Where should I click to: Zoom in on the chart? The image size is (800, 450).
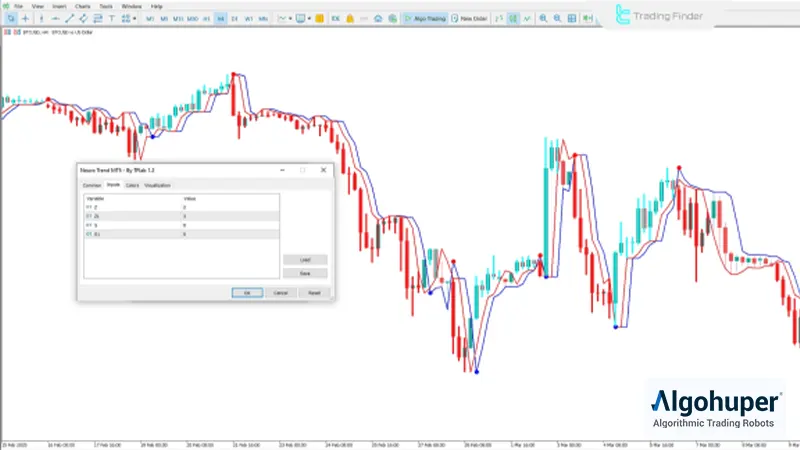pyautogui.click(x=543, y=19)
